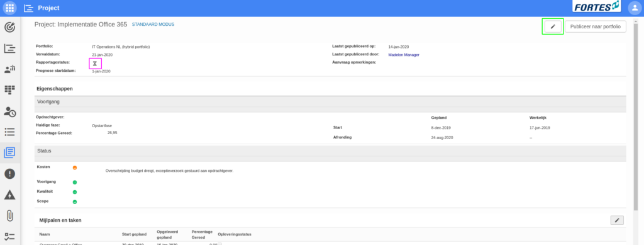Click Publiceer naar portfolio button
Screen dimensions: 644x245
pos(595,26)
